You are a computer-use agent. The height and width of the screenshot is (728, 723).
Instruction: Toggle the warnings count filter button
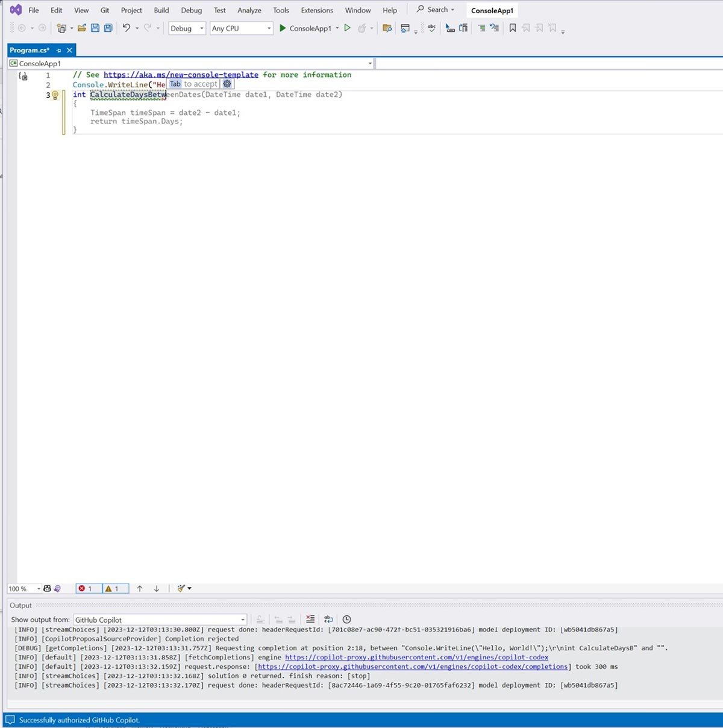(x=112, y=589)
